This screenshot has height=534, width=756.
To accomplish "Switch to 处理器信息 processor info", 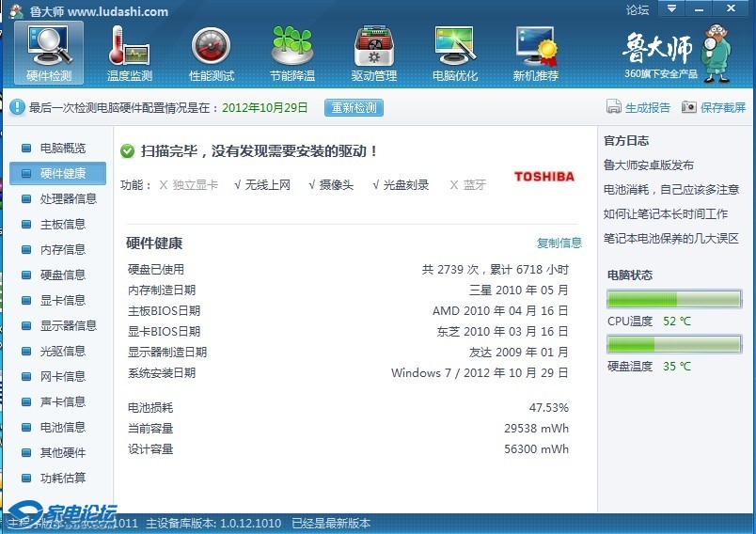I will point(68,199).
